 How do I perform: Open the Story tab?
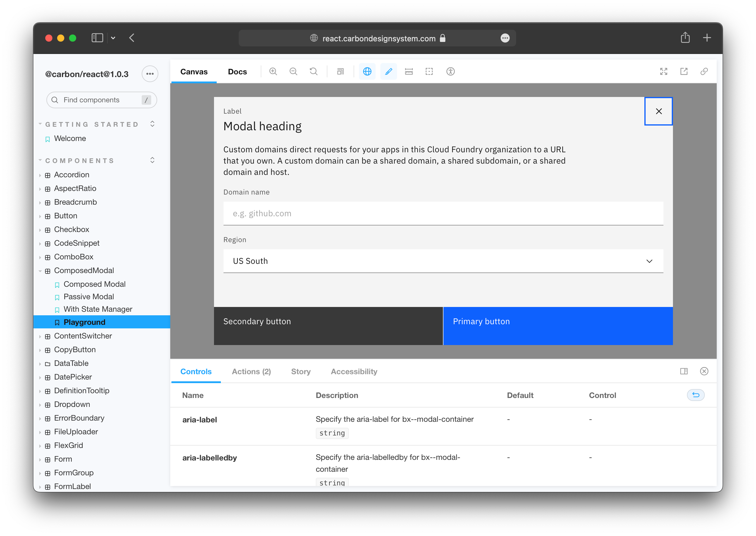(301, 371)
